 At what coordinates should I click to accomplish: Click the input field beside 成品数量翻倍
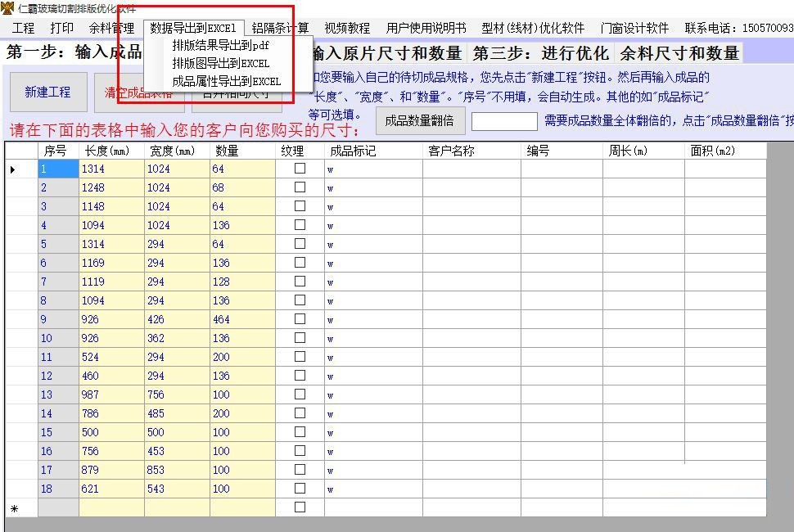point(504,121)
